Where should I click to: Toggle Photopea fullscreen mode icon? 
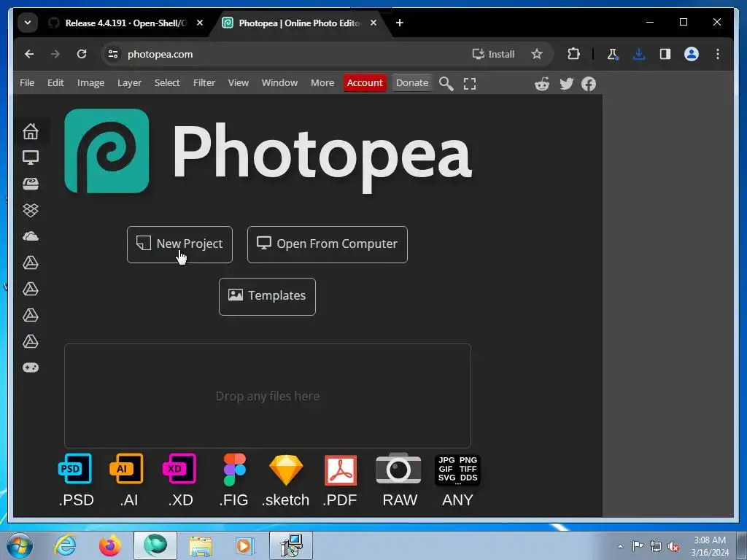[x=470, y=84]
